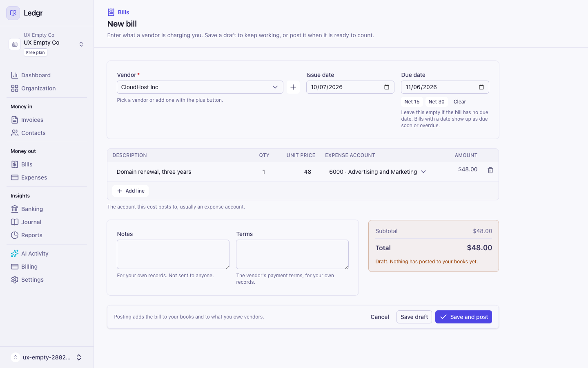Click the Terms text area

(292, 254)
